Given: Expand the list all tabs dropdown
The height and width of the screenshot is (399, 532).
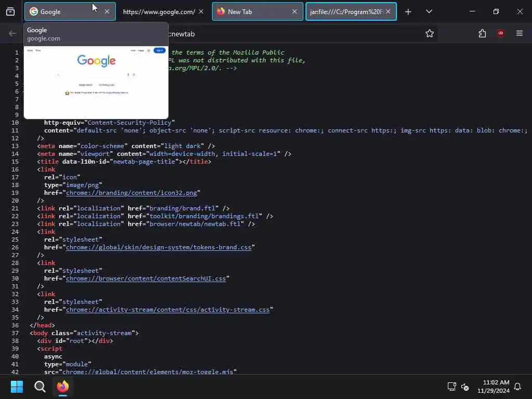Looking at the screenshot, I should click(429, 11).
